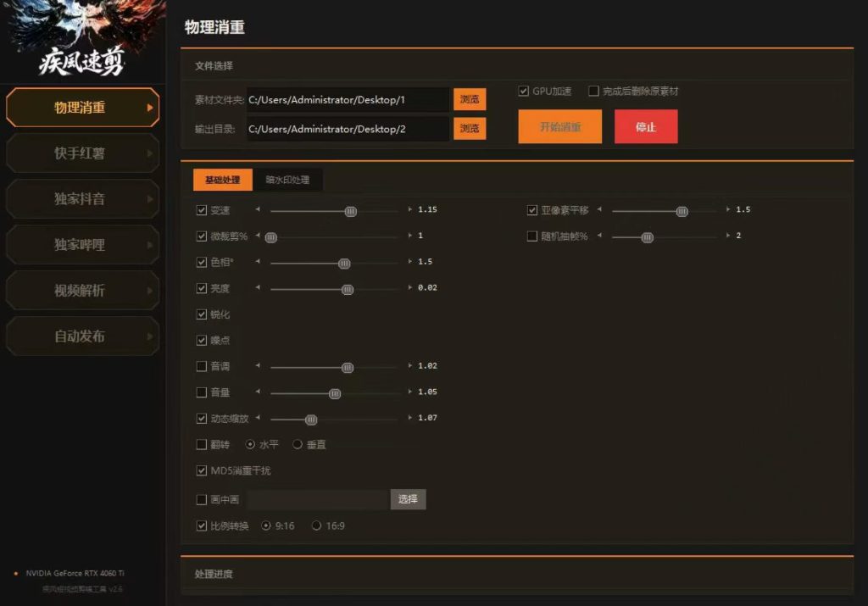This screenshot has height=606, width=868.
Task: Decrease 亚像素平移 with left arrow
Action: click(599, 209)
